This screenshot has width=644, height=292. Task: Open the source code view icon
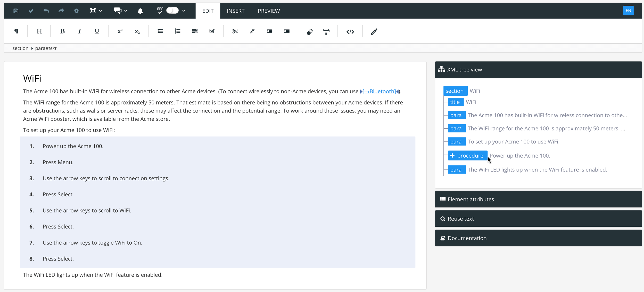[x=350, y=31]
